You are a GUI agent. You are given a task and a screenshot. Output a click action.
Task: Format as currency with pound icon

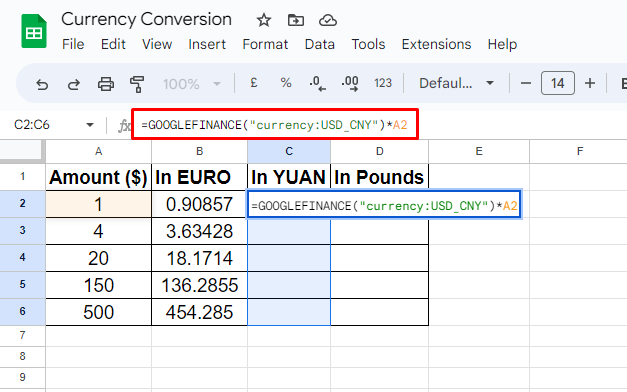point(254,83)
